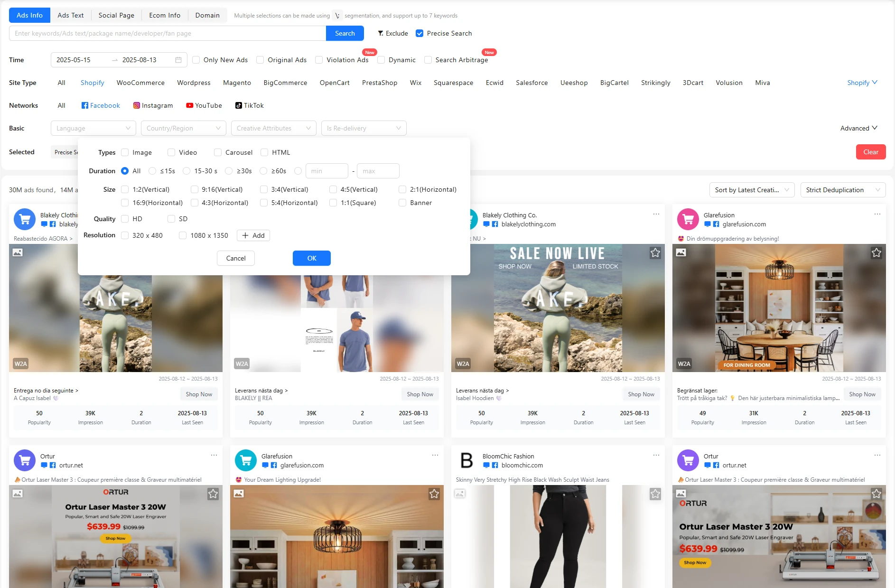The width and height of the screenshot is (895, 588).
Task: Select the Instagram network filter icon
Action: point(136,105)
